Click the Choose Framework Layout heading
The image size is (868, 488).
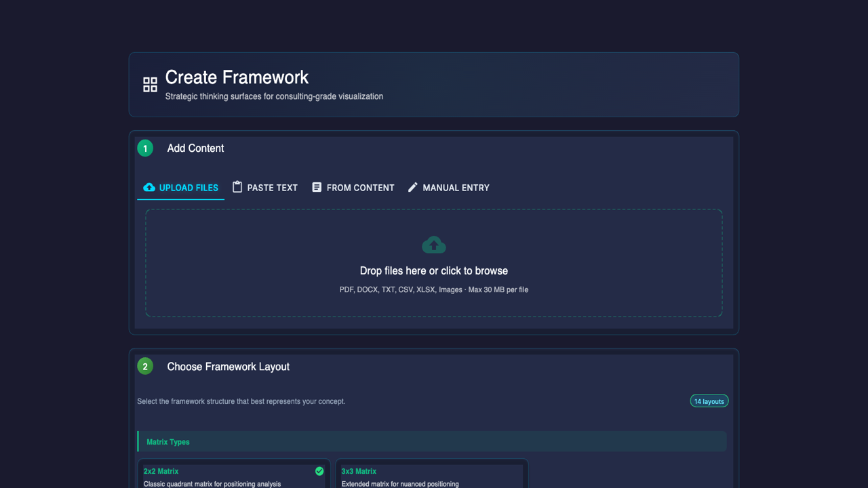229,367
